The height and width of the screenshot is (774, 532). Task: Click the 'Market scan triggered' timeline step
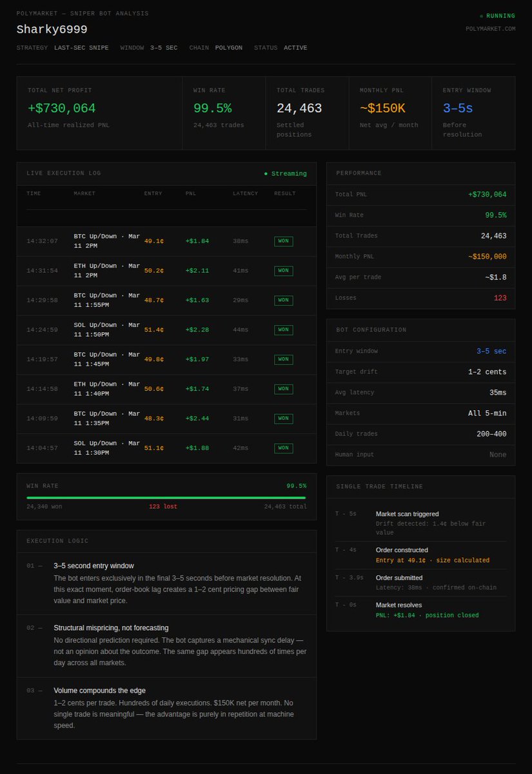tap(407, 514)
